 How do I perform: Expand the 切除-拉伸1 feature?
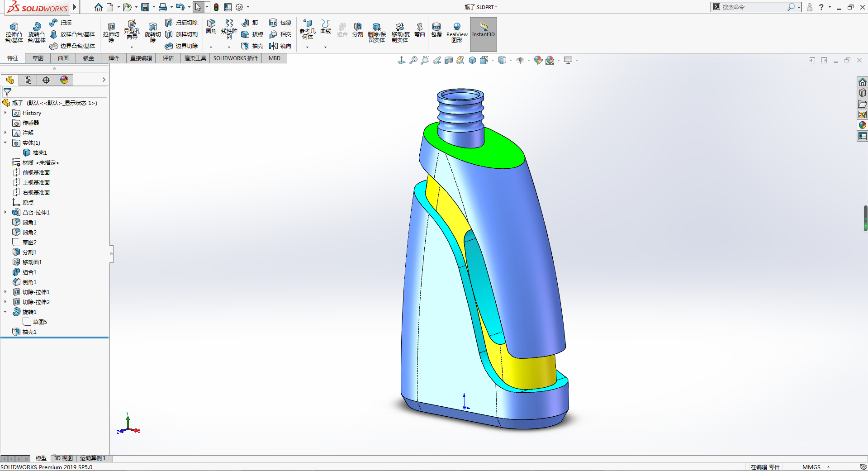pos(5,292)
